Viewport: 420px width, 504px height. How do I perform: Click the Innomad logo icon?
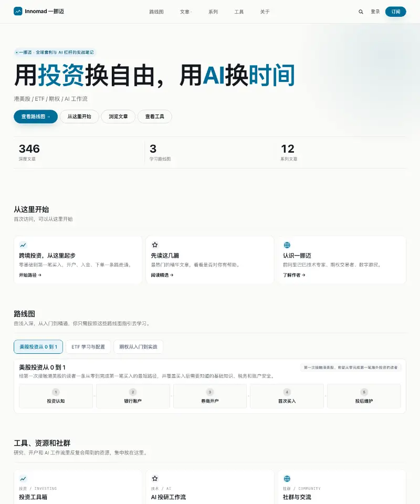tap(18, 11)
